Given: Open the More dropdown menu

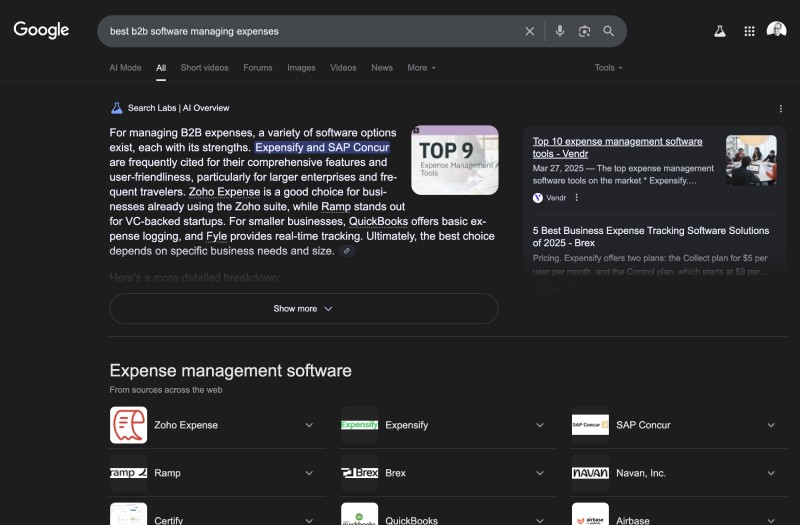Looking at the screenshot, I should [x=421, y=68].
